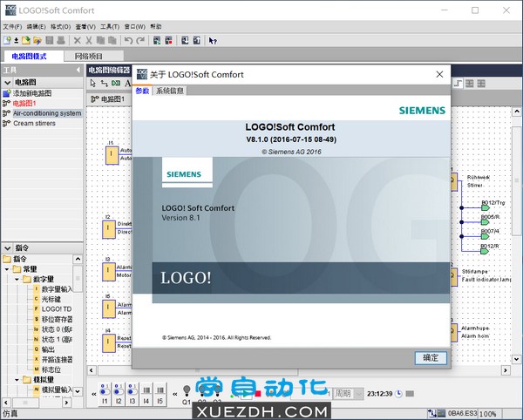The height and width of the screenshot is (420, 523).
Task: Select the arrow selection tool in editor
Action: coord(93,83)
